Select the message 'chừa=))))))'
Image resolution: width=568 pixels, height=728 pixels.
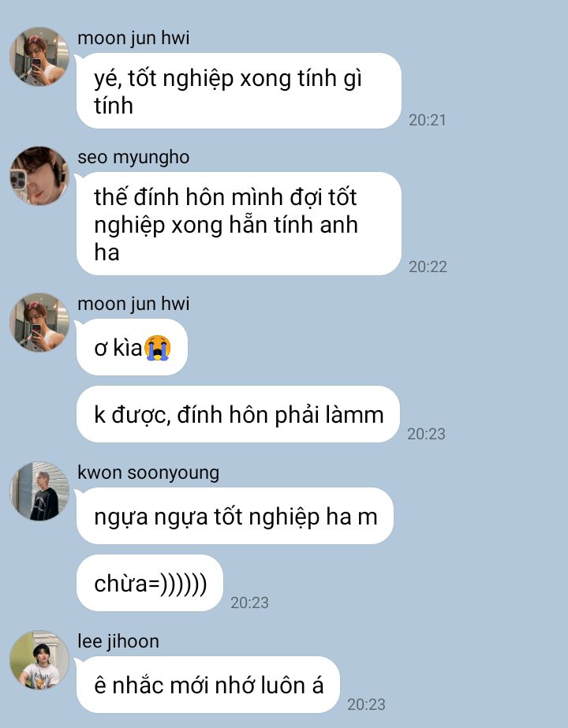[150, 583]
